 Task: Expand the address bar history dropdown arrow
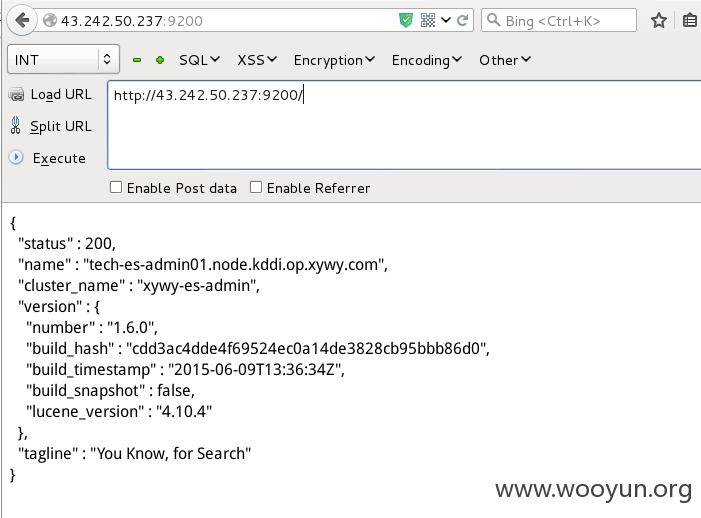(x=446, y=20)
